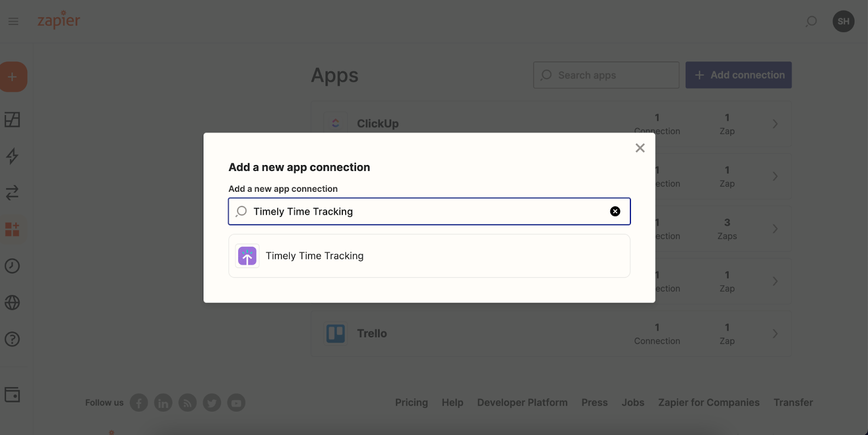
Task: Click the Trello 1 Connection count
Action: pos(657,334)
